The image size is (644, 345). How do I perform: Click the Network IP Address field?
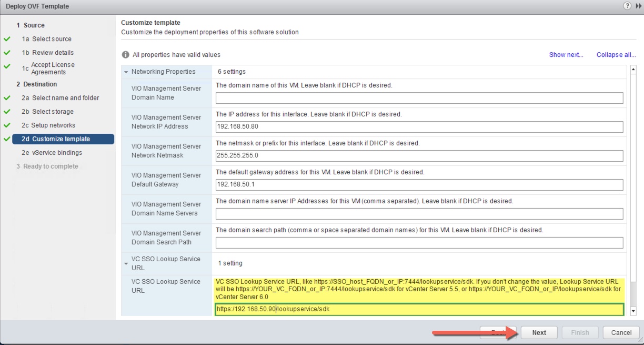[419, 127]
